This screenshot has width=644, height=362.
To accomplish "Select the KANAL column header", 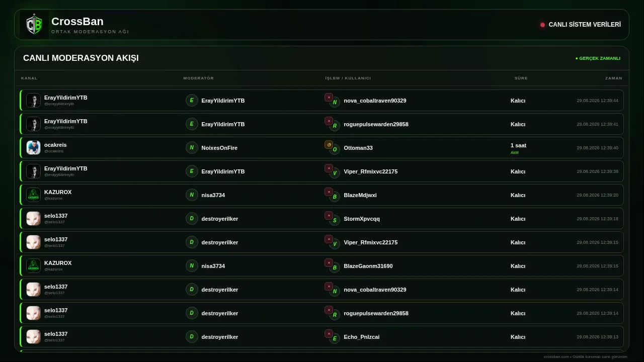I will 29,78.
